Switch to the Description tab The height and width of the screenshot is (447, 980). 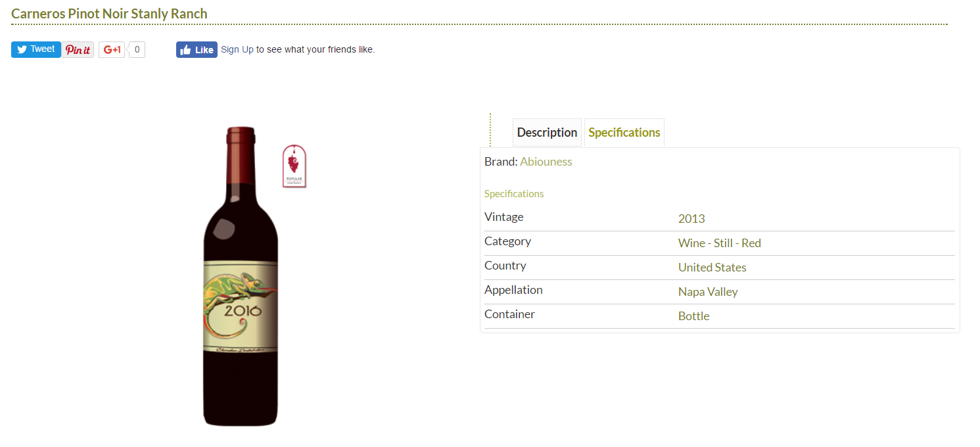(547, 133)
